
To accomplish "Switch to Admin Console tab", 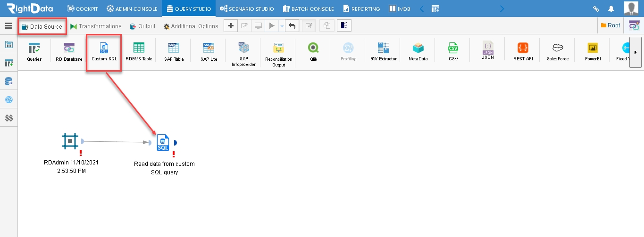I will click(132, 8).
